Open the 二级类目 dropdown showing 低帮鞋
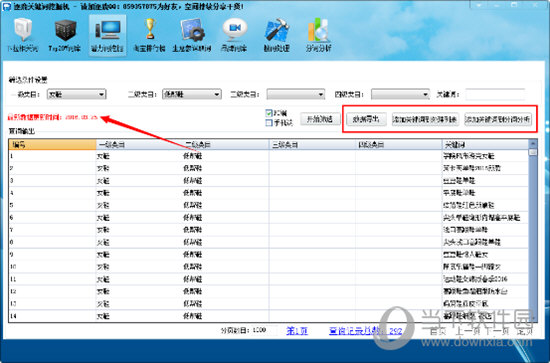The height and width of the screenshot is (363, 550). click(x=192, y=94)
